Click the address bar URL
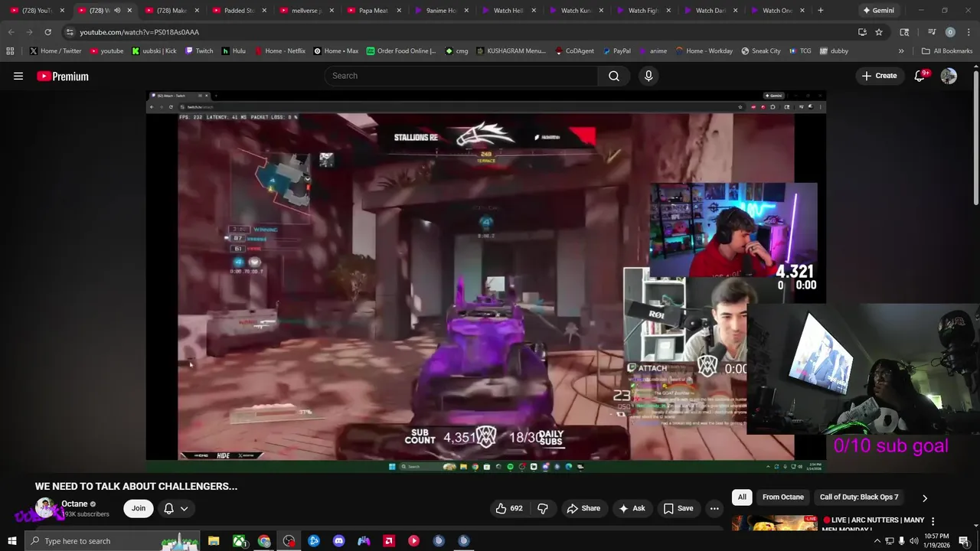The height and width of the screenshot is (551, 980). 139,32
